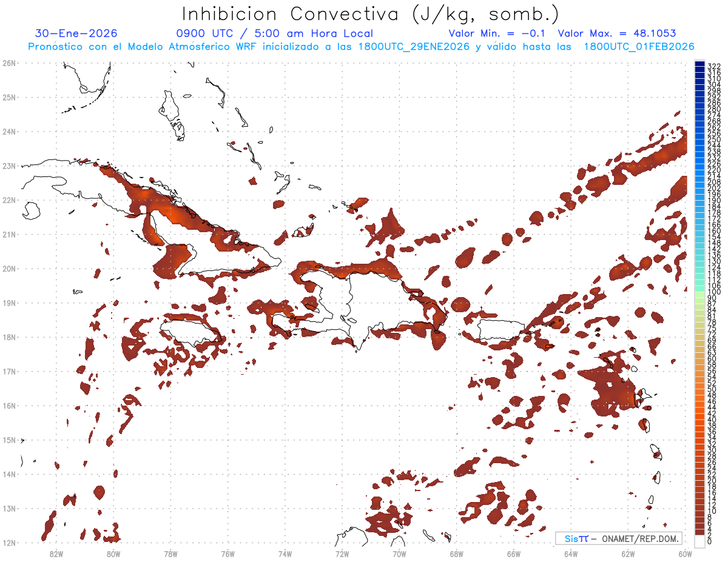
Task: Click the 68W longitude label
Action: point(457,554)
